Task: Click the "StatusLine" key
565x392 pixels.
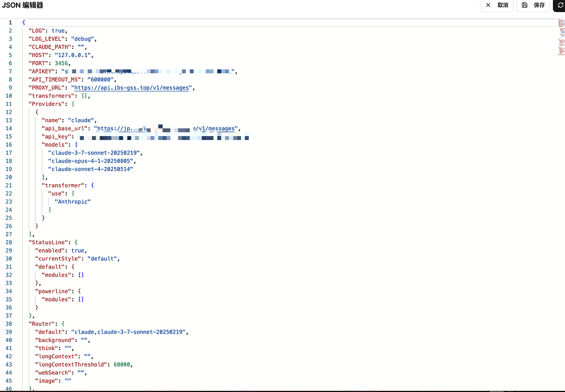Action: tap(49, 243)
